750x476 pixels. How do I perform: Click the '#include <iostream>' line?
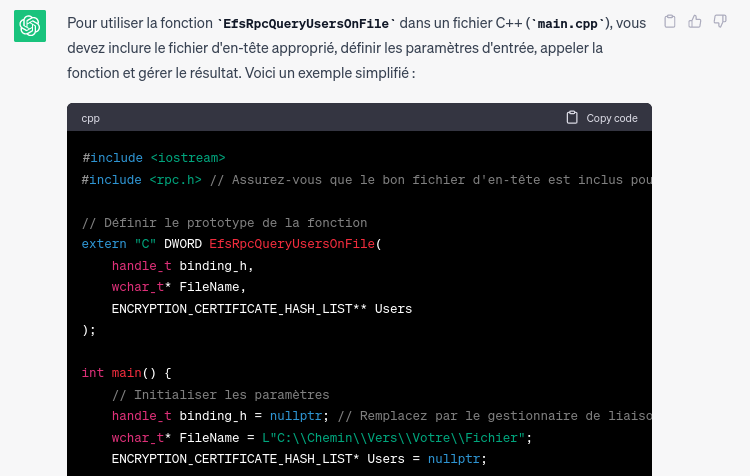click(x=154, y=158)
